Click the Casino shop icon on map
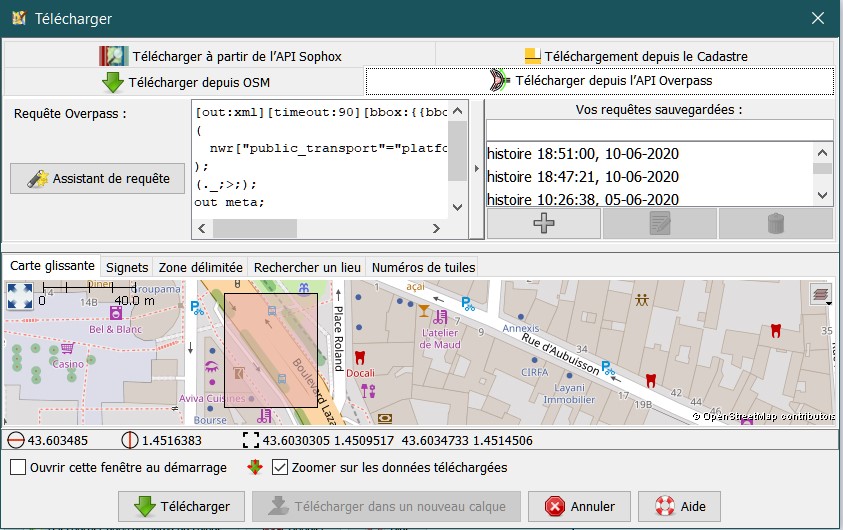This screenshot has height=530, width=843. pyautogui.click(x=67, y=348)
